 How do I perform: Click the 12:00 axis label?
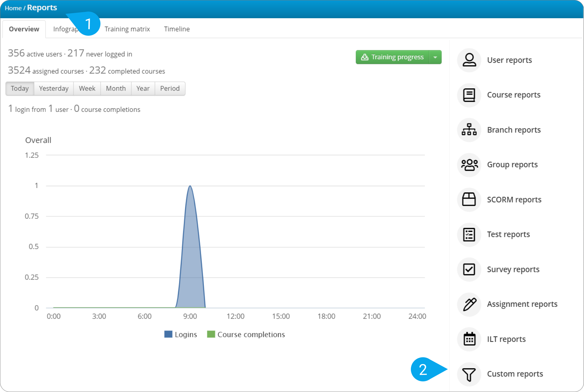point(236,316)
